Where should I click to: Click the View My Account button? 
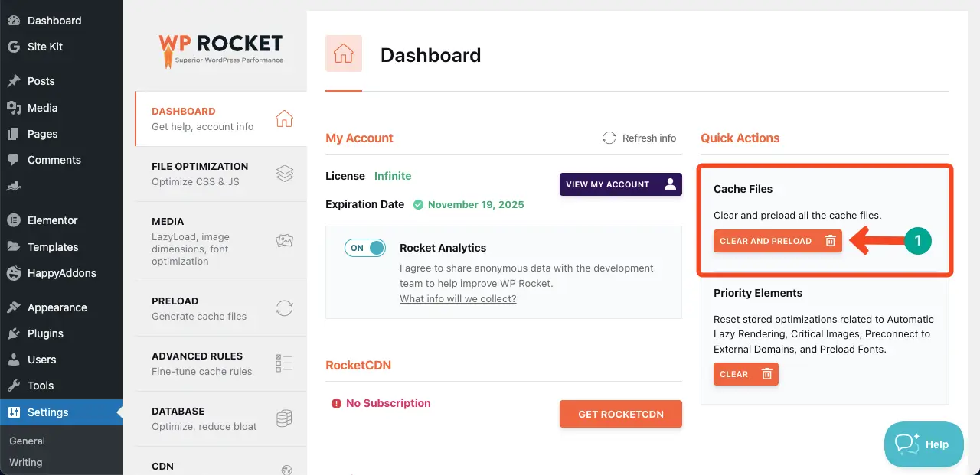[x=620, y=184]
